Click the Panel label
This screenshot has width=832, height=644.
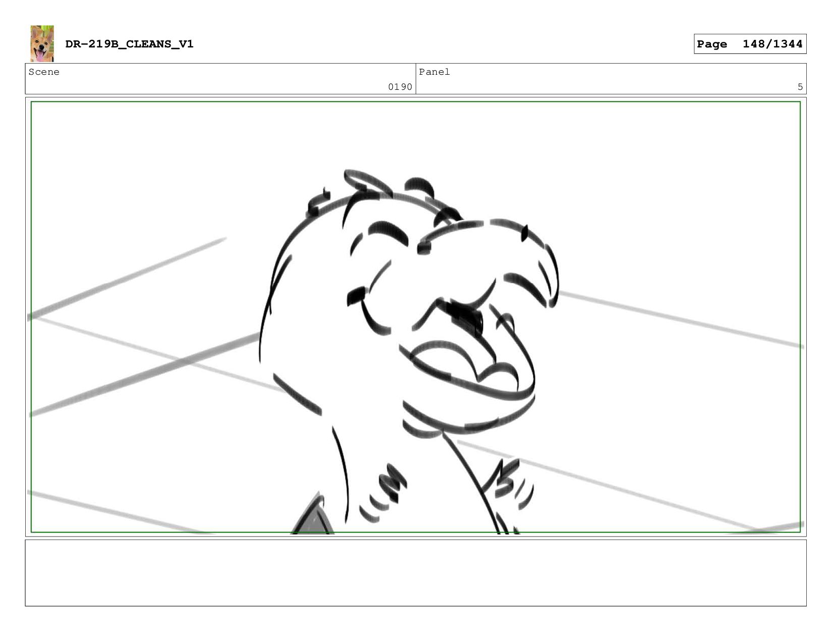click(x=434, y=72)
